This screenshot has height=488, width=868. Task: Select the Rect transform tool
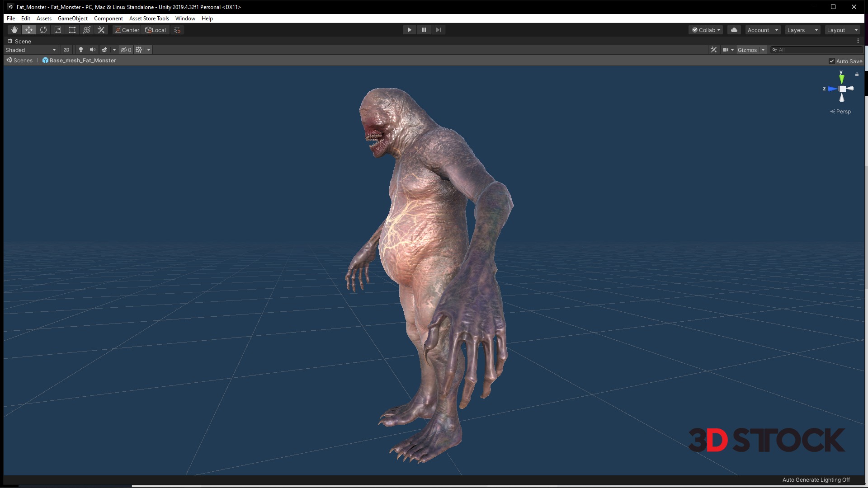click(x=72, y=30)
